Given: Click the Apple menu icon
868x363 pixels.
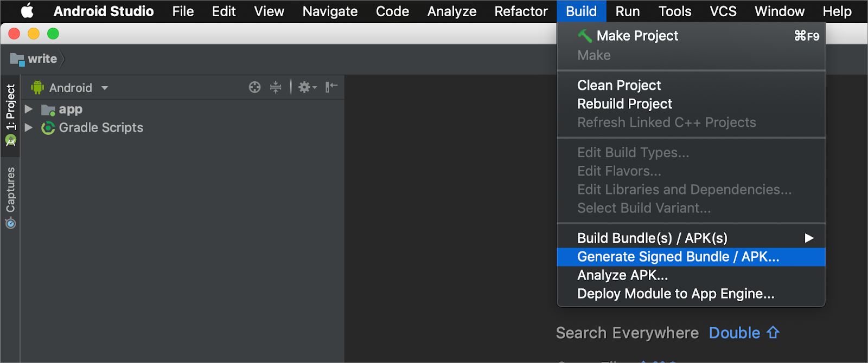Looking at the screenshot, I should pos(27,11).
